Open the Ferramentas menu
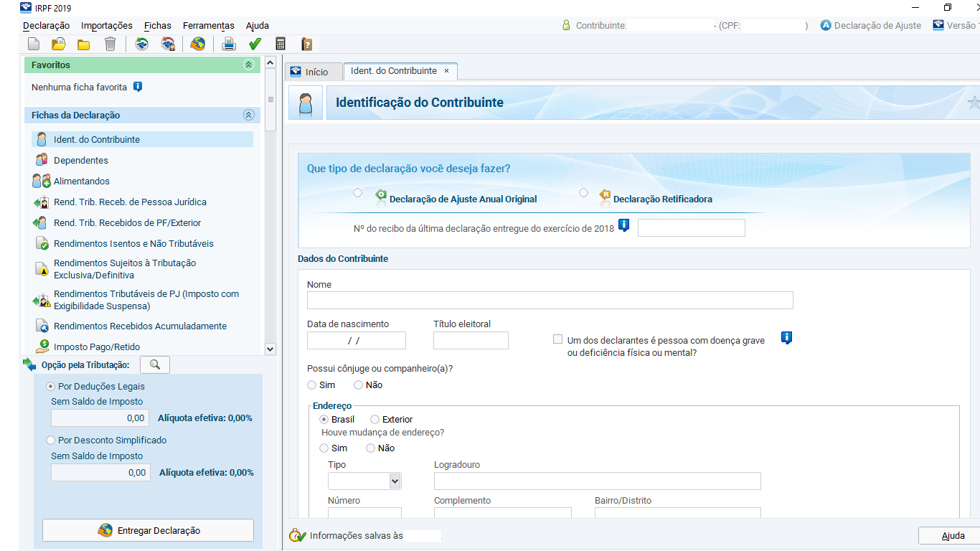The height and width of the screenshot is (551, 980). pos(208,26)
